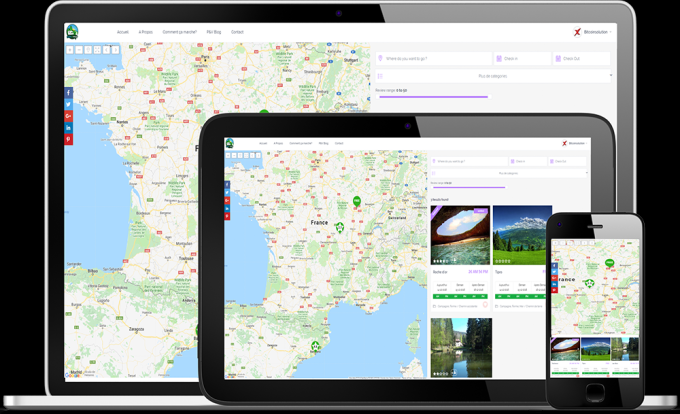
Task: Open the Bitcoinsolution user menu on the laptop
Action: tap(593, 32)
